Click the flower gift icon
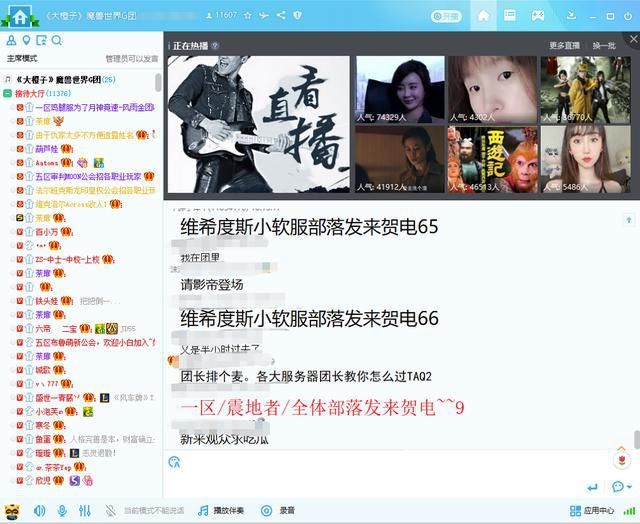The image size is (640, 524). [622, 460]
